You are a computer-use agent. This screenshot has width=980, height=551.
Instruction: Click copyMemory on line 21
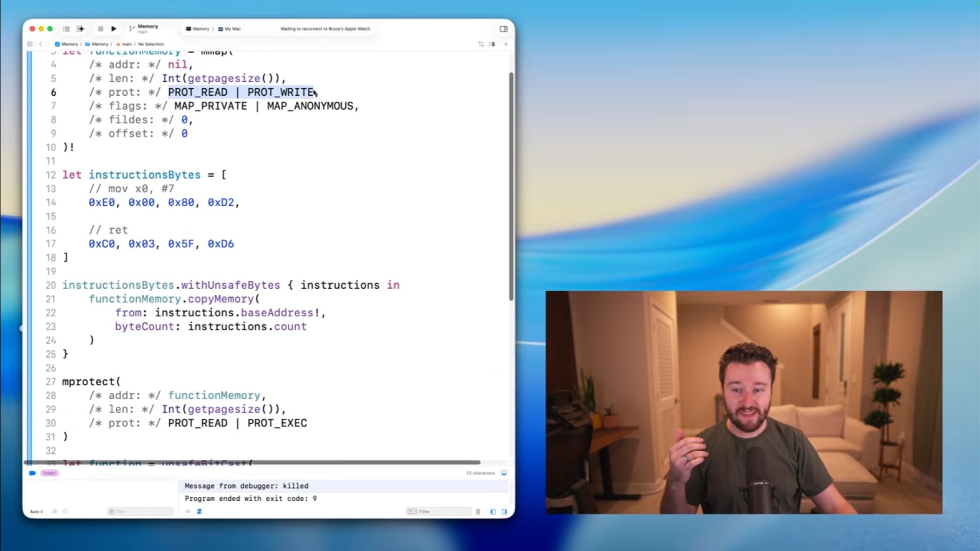(x=221, y=299)
